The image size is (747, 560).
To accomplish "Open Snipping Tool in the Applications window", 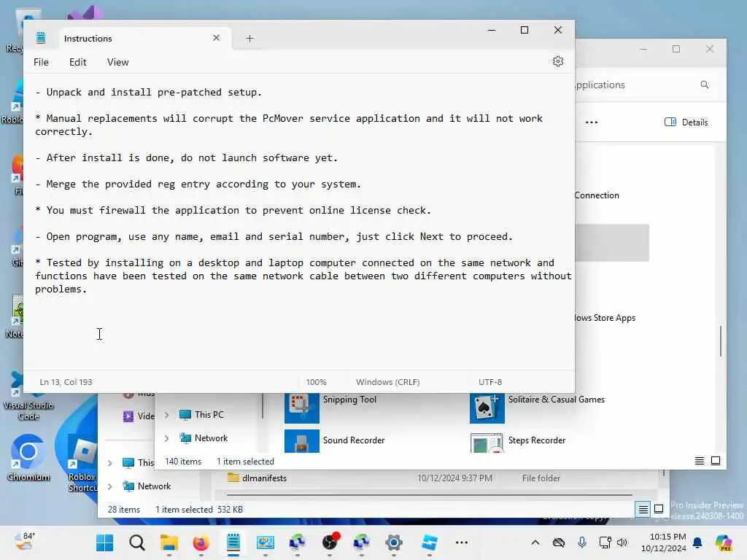I will click(301, 408).
